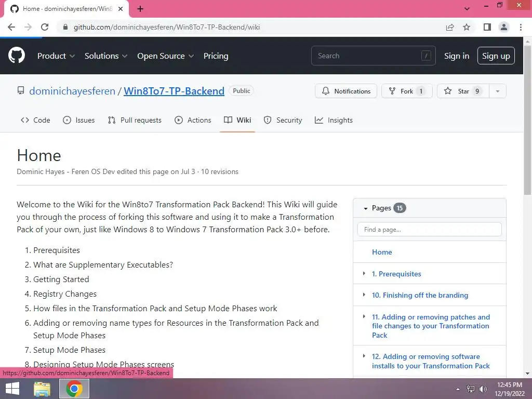Open the Win8To7-TP-Backend repository link
The image size is (532, 399).
pyautogui.click(x=174, y=91)
